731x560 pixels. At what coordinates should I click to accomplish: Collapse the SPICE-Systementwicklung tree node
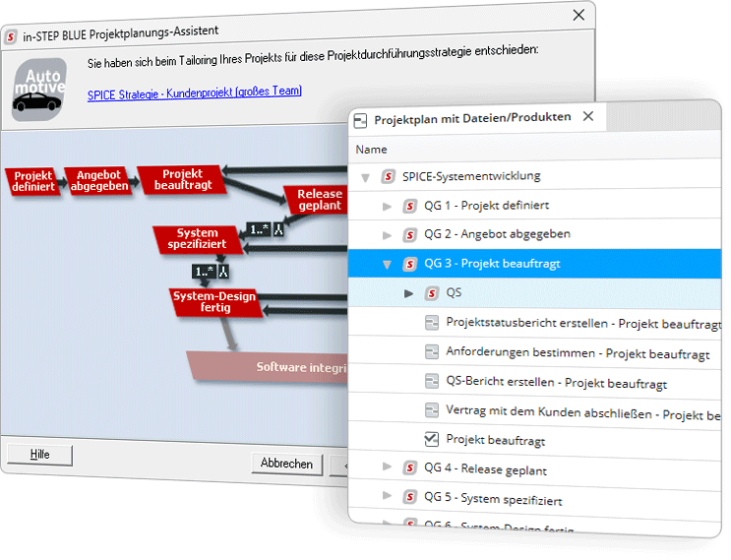[x=365, y=178]
